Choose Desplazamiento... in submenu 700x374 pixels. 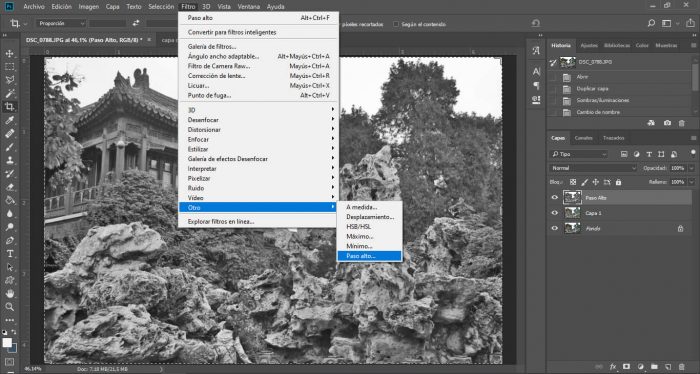[x=369, y=217]
